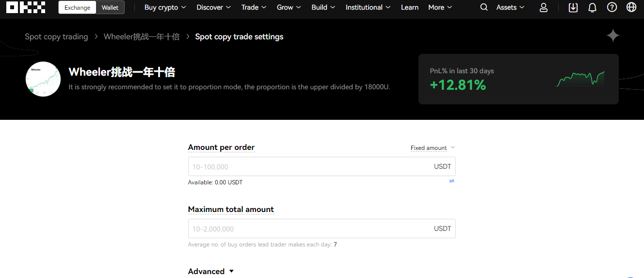This screenshot has width=644, height=278.
Task: Click the swap arrows icon below amount field
Action: pos(451,181)
